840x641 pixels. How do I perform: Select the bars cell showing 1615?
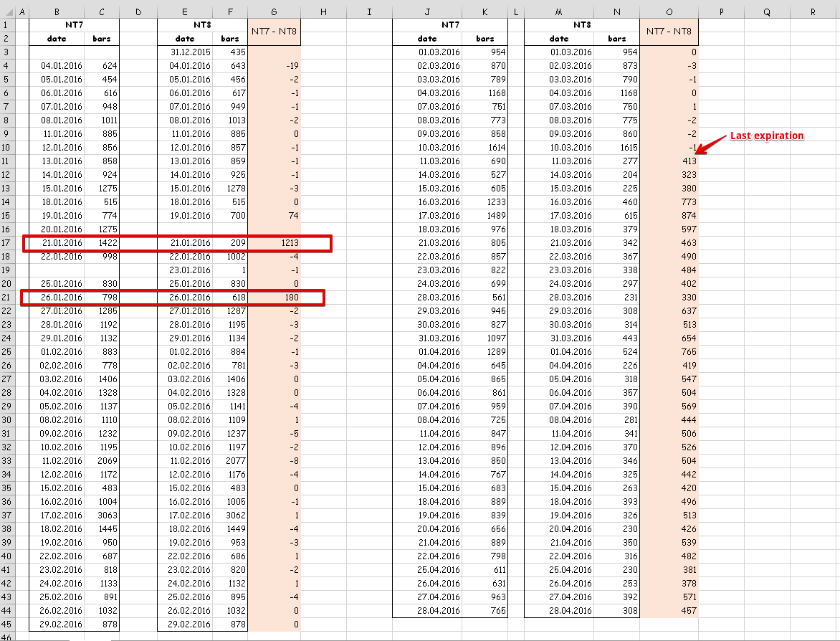[616, 148]
